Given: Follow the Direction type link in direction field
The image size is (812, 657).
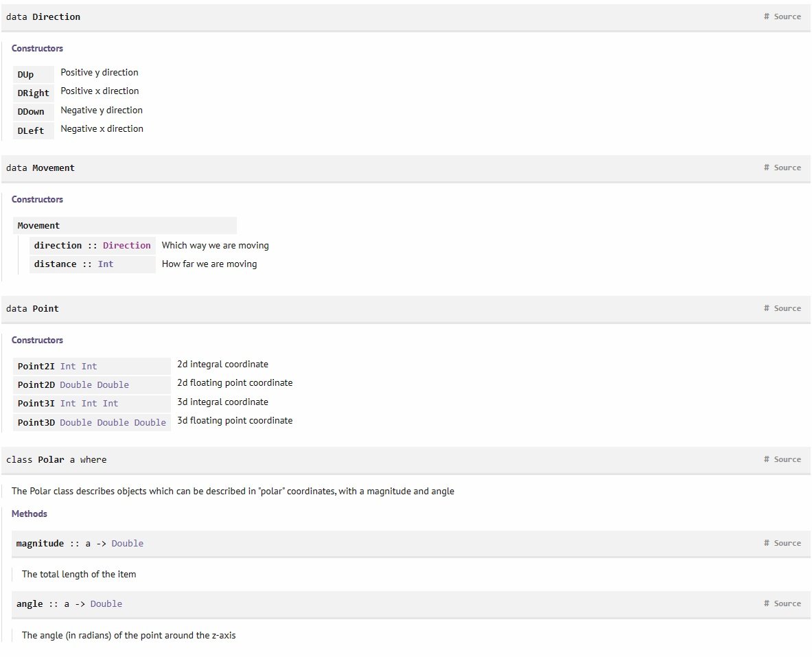Looking at the screenshot, I should (127, 245).
